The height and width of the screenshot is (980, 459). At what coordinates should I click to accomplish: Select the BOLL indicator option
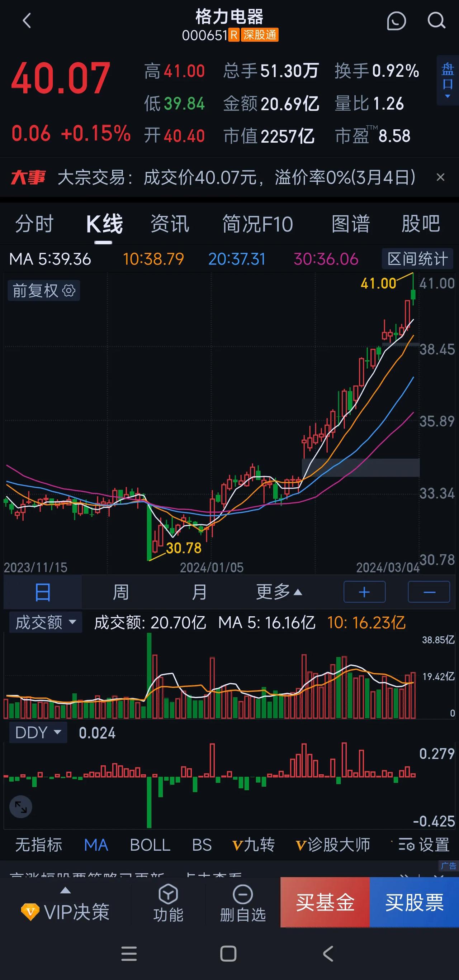150,845
